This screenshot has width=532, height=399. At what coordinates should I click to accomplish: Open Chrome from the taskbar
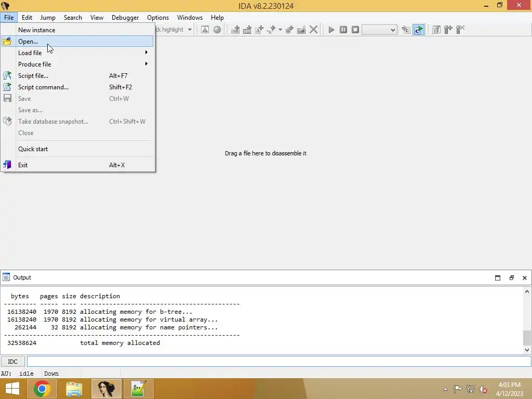click(42, 389)
